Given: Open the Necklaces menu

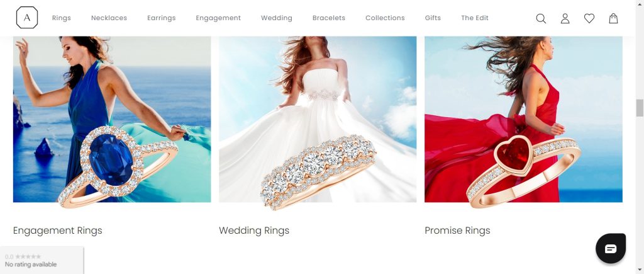Looking at the screenshot, I should (x=109, y=18).
